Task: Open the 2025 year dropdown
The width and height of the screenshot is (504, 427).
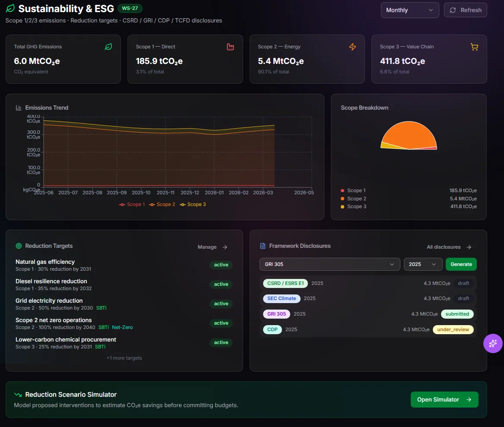Action: [x=423, y=264]
